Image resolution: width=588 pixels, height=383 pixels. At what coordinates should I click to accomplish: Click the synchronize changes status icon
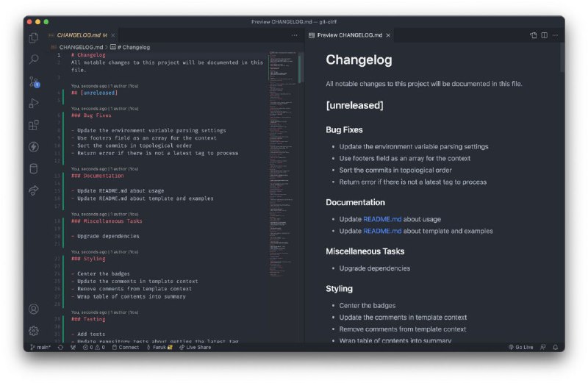(60, 348)
